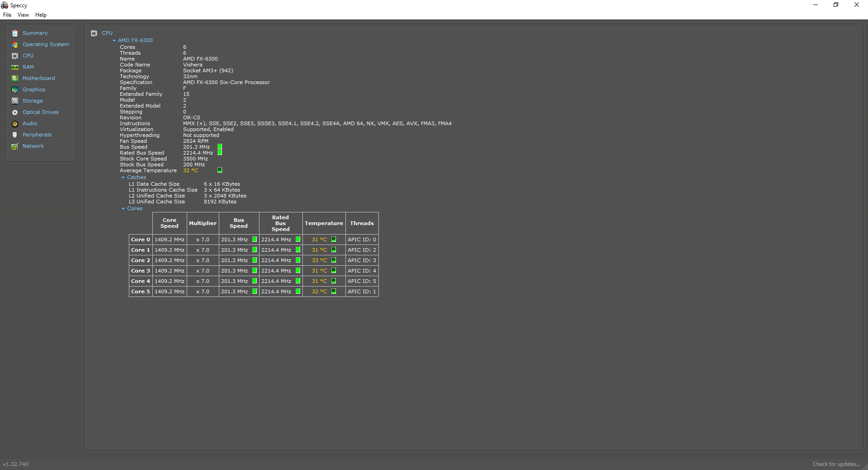Collapse the Cores section
The height and width of the screenshot is (470, 868).
tap(123, 209)
